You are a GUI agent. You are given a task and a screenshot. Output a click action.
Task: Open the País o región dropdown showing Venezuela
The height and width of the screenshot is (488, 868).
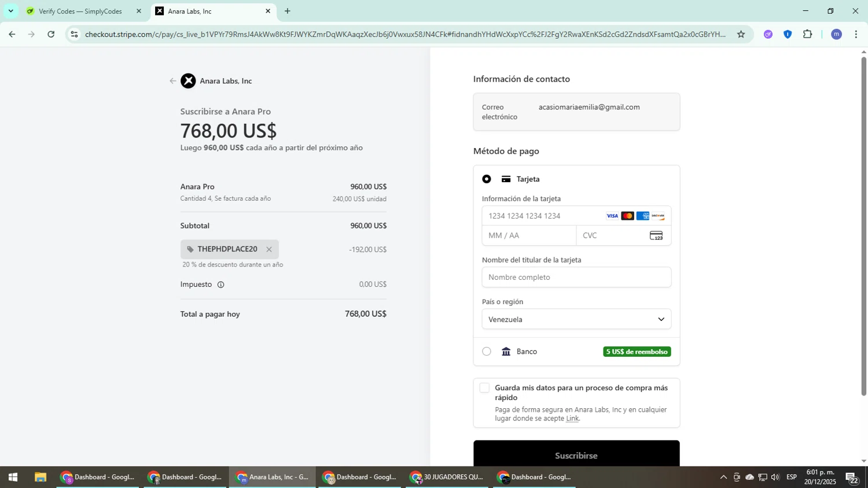[x=576, y=319]
